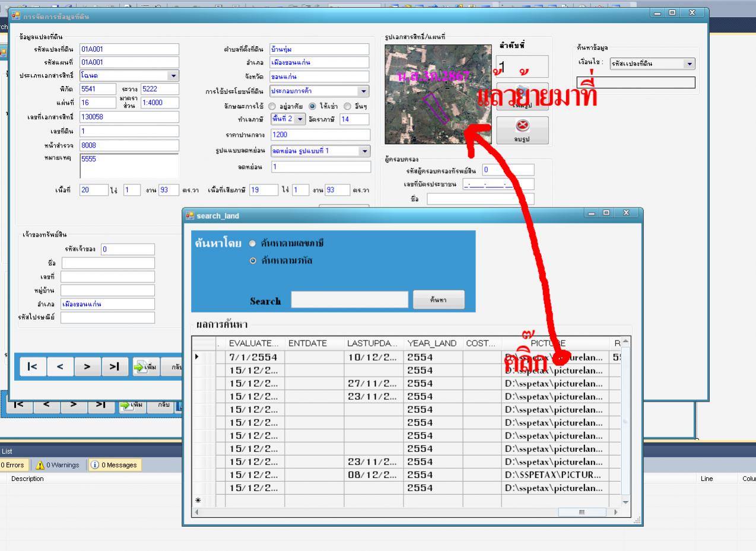756x551 pixels.
Task: Click ENTDATE column header
Action: click(314, 343)
